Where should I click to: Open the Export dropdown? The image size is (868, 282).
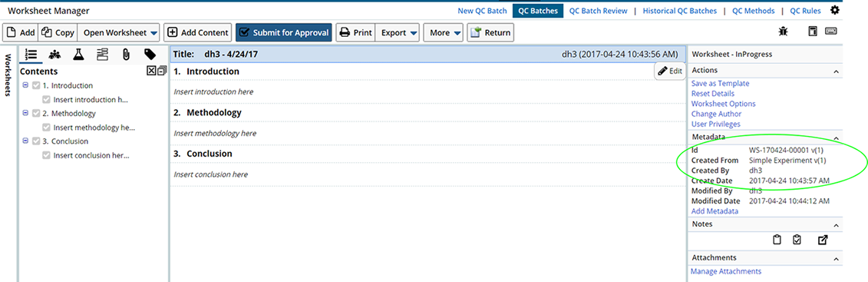pyautogui.click(x=398, y=33)
